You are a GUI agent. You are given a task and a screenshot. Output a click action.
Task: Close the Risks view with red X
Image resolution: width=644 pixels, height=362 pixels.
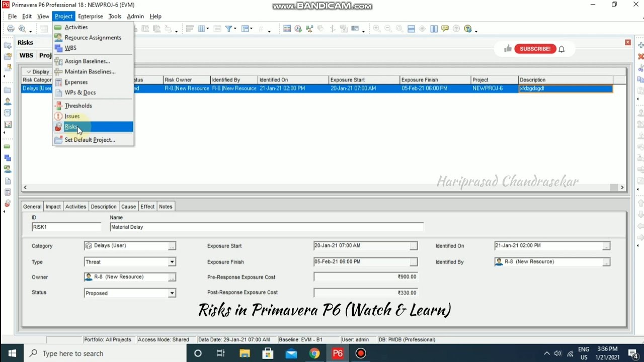pos(628,42)
